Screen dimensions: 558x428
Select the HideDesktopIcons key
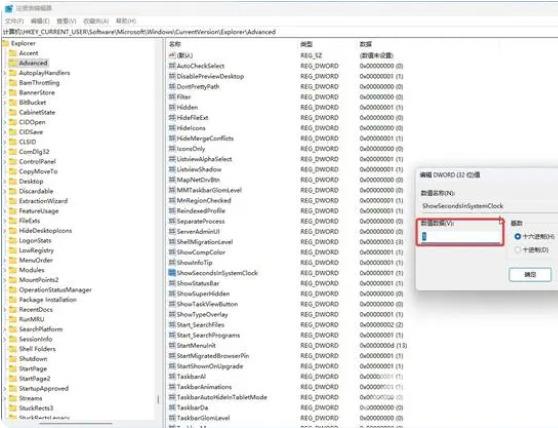tap(45, 231)
